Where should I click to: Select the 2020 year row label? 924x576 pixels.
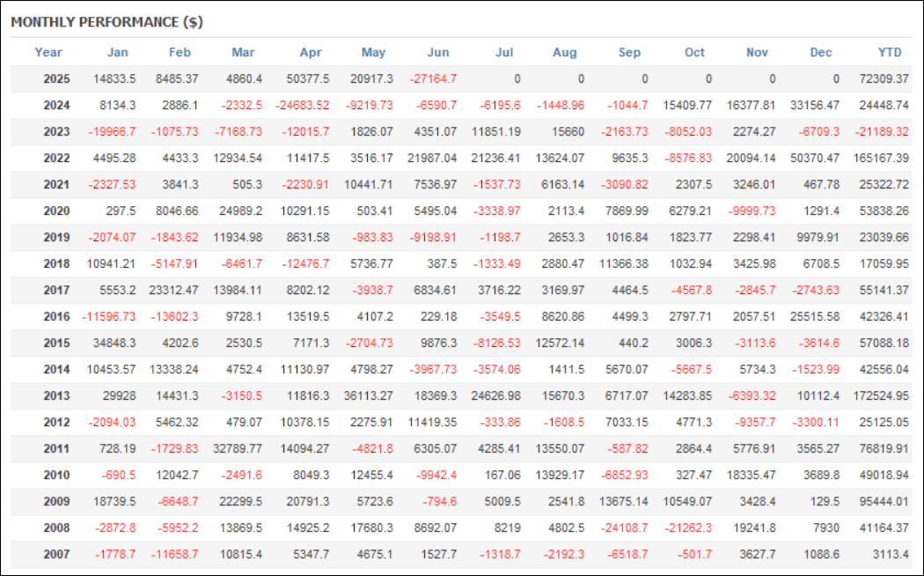tap(56, 211)
